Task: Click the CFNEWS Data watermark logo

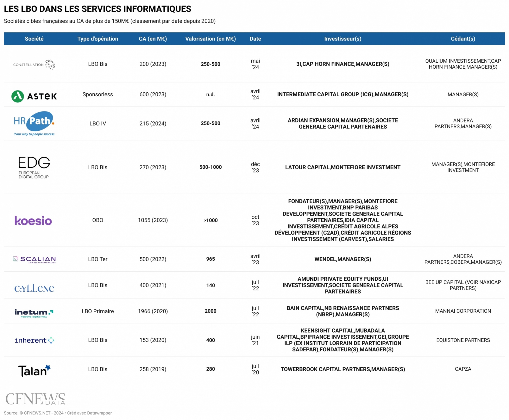Action: [35, 399]
